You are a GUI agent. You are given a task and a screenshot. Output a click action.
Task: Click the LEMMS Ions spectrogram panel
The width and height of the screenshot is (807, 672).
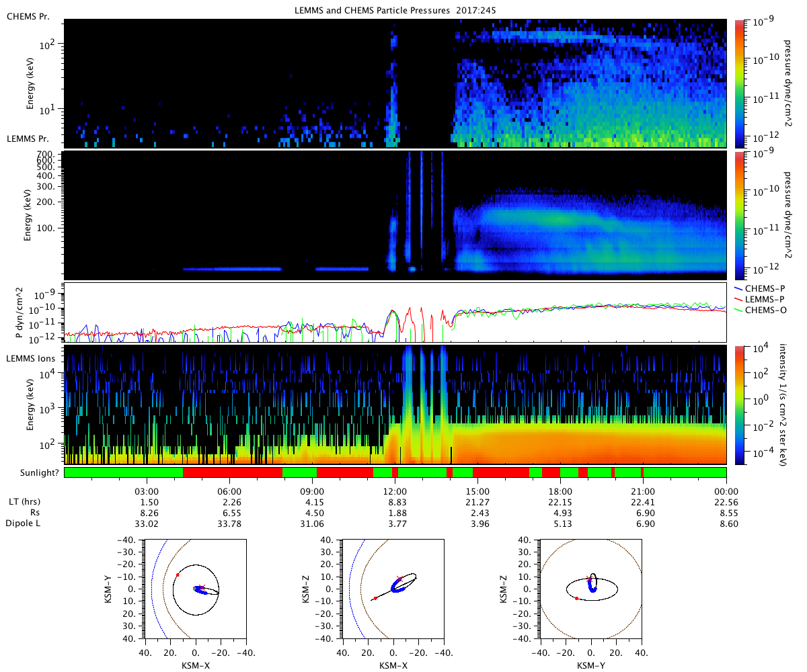point(395,405)
